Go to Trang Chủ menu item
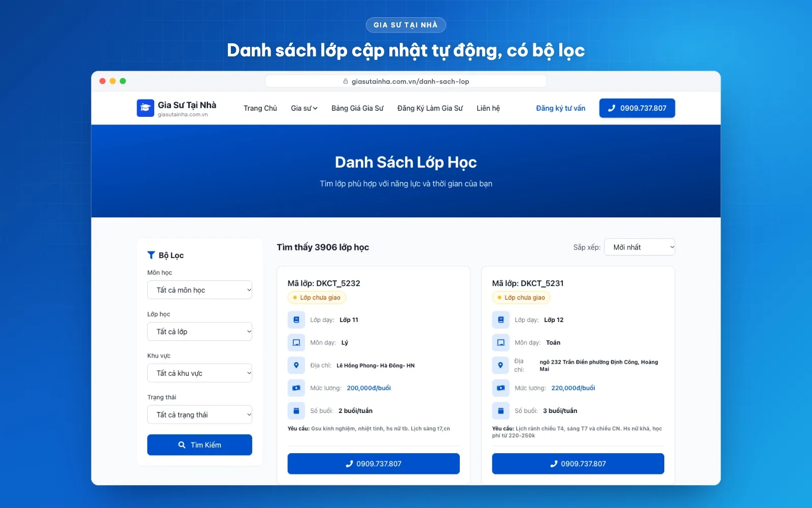The image size is (812, 508). 260,108
